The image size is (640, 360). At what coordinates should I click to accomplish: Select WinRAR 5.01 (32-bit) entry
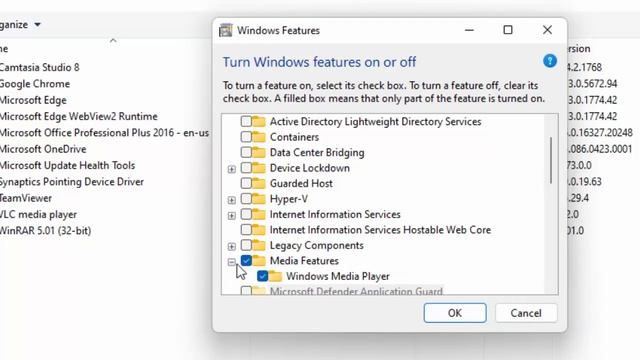point(46,231)
